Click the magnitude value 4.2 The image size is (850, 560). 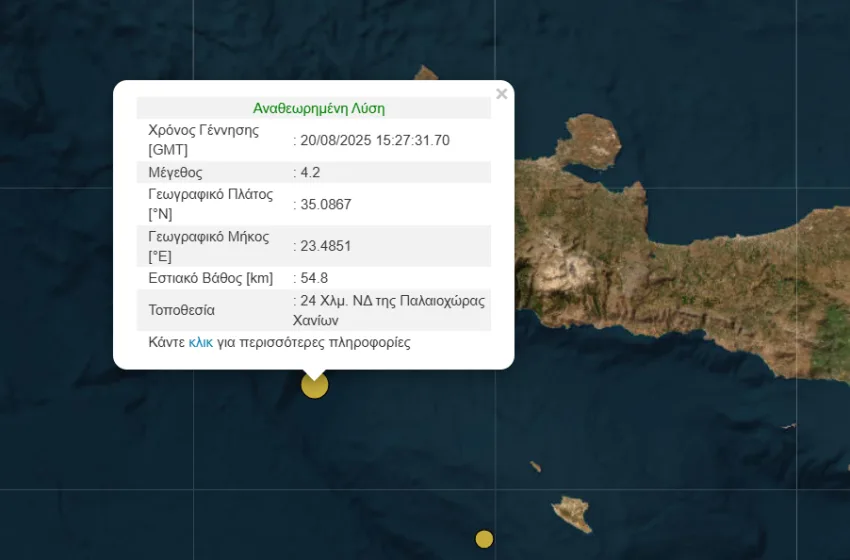click(x=309, y=172)
